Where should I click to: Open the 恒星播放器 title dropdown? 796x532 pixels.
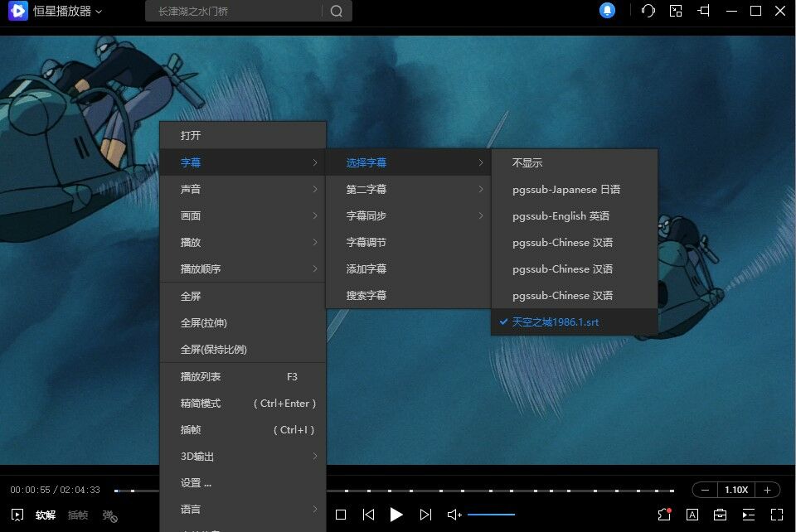coord(68,12)
